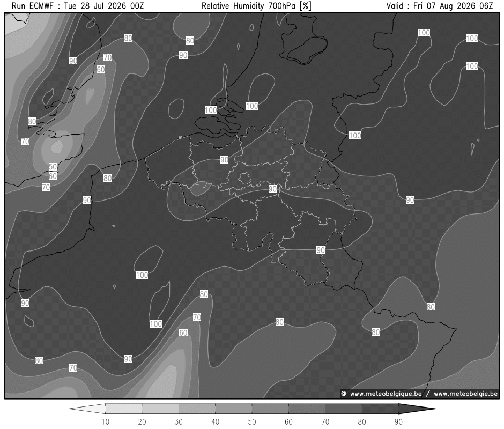Open the www.meteobelgique.be watermark link

386,394
